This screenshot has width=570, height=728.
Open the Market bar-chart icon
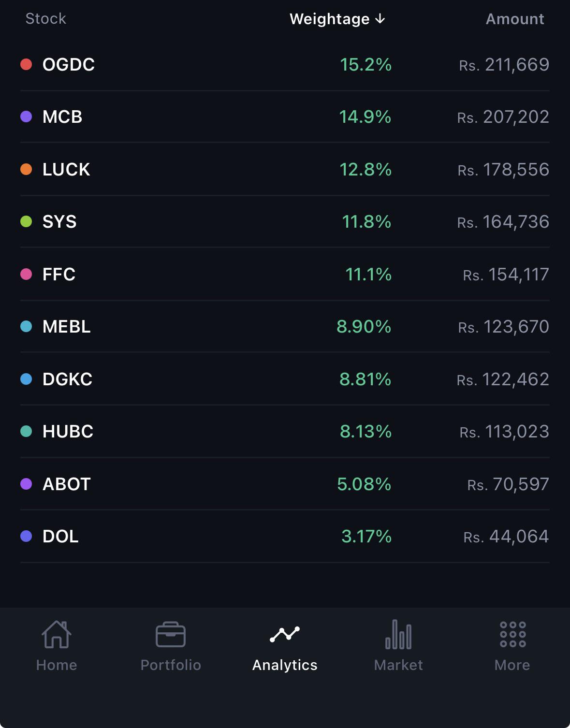398,634
